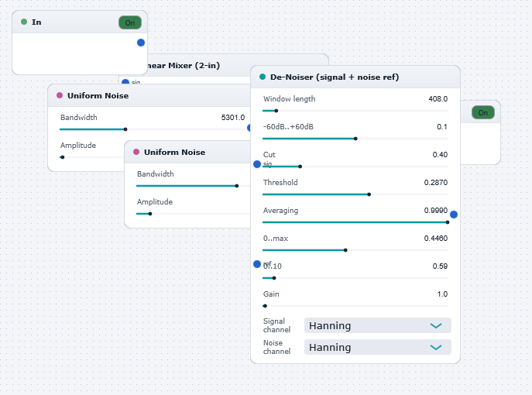Click the teal dot in the De-Noiser header
The image size is (532, 395).
pyautogui.click(x=263, y=77)
